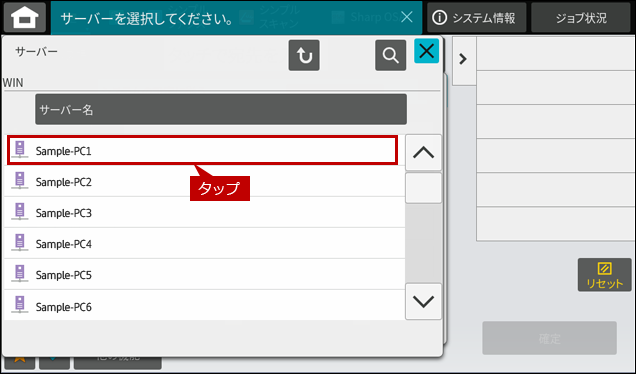Open ジョブ状況
Image resolution: width=636 pixels, height=374 pixels.
click(581, 18)
